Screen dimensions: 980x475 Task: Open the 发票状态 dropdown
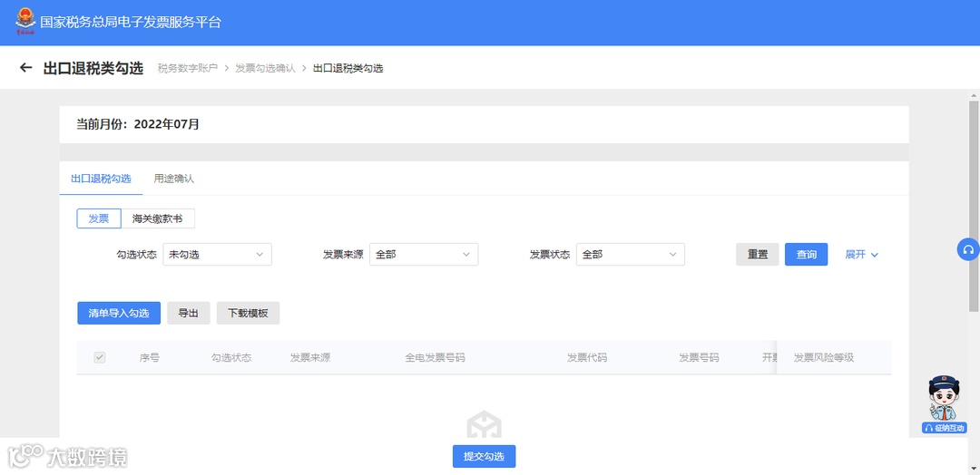click(631, 255)
